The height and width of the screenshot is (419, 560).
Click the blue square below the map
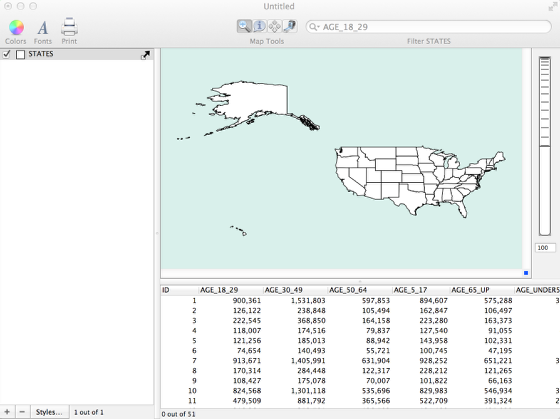[x=526, y=273]
